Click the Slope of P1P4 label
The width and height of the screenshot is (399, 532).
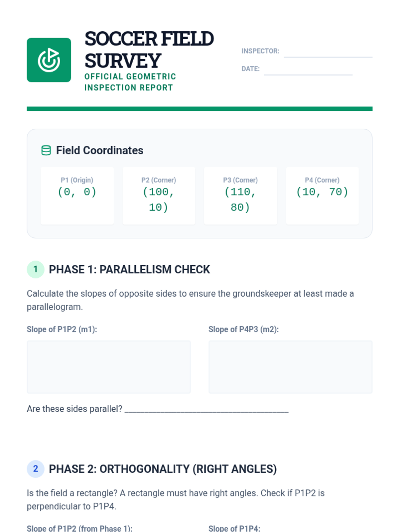tap(234, 528)
